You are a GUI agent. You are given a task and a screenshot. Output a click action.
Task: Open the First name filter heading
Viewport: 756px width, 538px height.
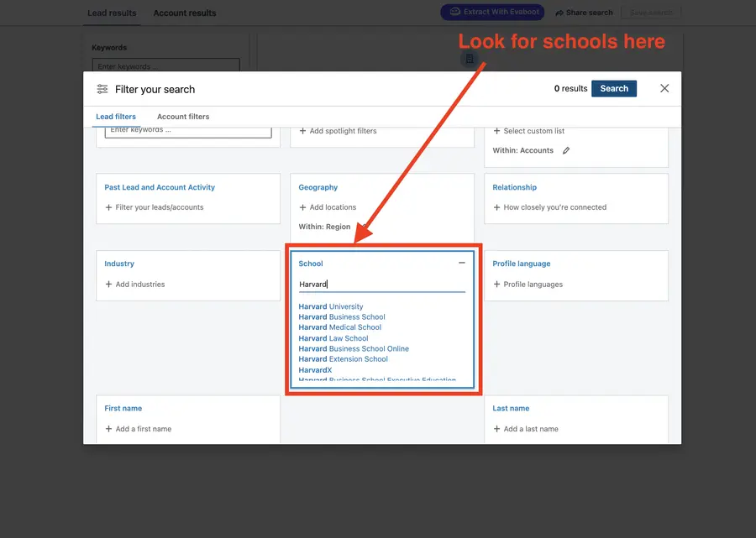click(x=123, y=408)
